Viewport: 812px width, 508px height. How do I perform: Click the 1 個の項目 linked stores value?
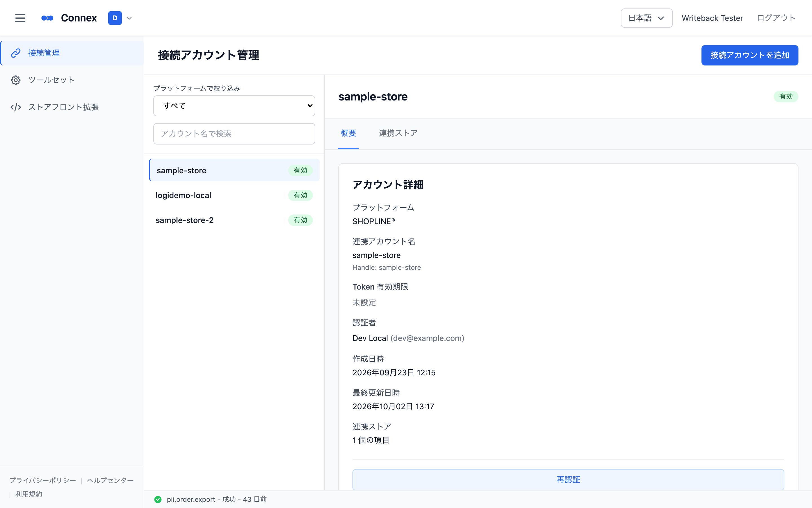[x=371, y=441]
